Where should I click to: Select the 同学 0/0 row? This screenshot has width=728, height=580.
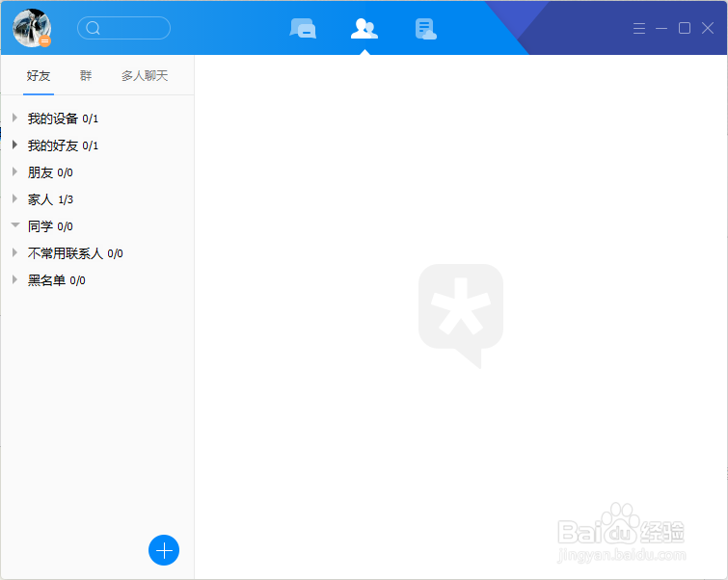(97, 226)
